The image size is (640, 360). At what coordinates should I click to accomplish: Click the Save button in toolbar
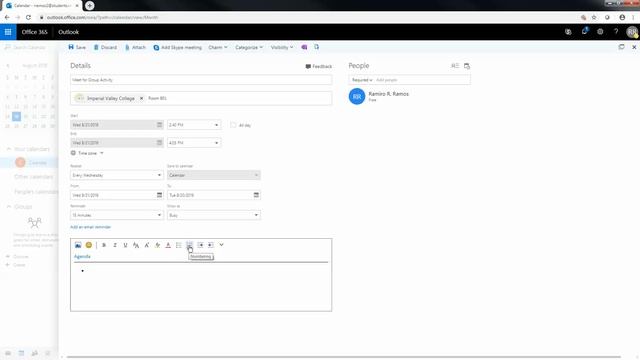click(77, 47)
